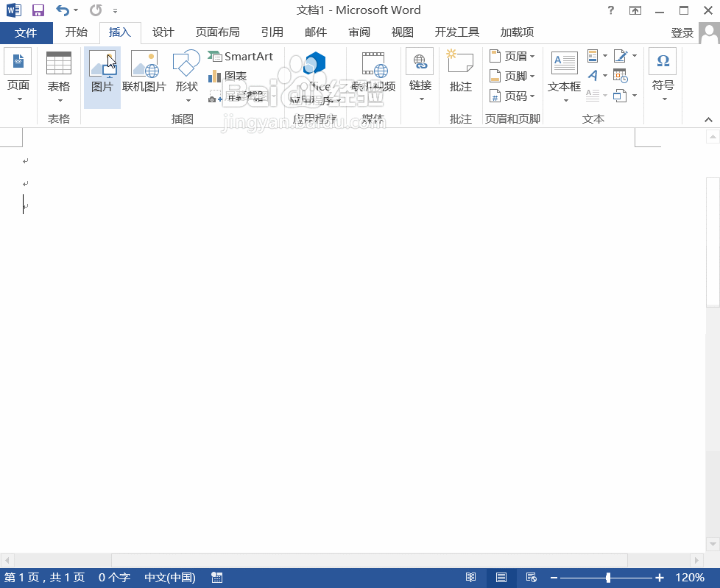Viewport: 720px width, 588px height.
Task: Open the 页眉 (Header) dropdown
Action: 512,56
